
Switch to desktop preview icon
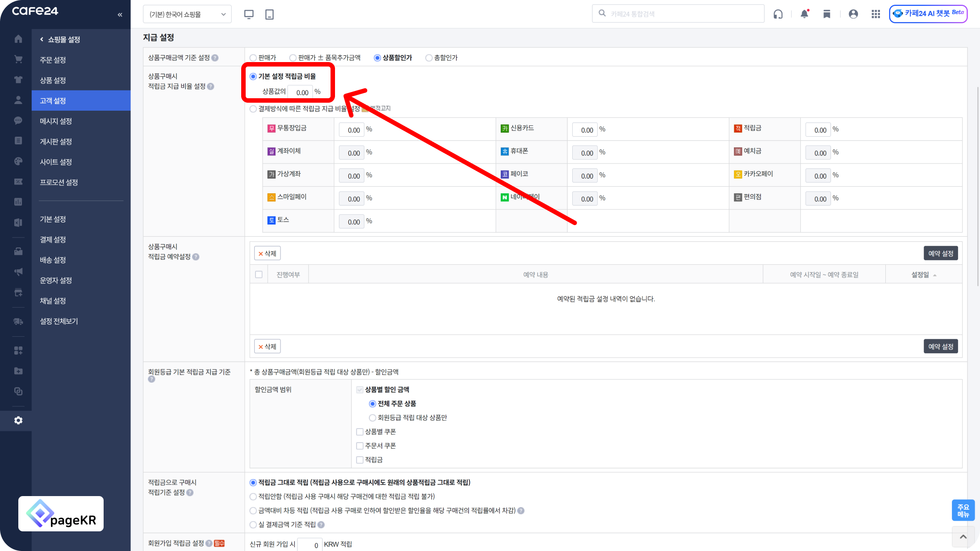point(249,14)
